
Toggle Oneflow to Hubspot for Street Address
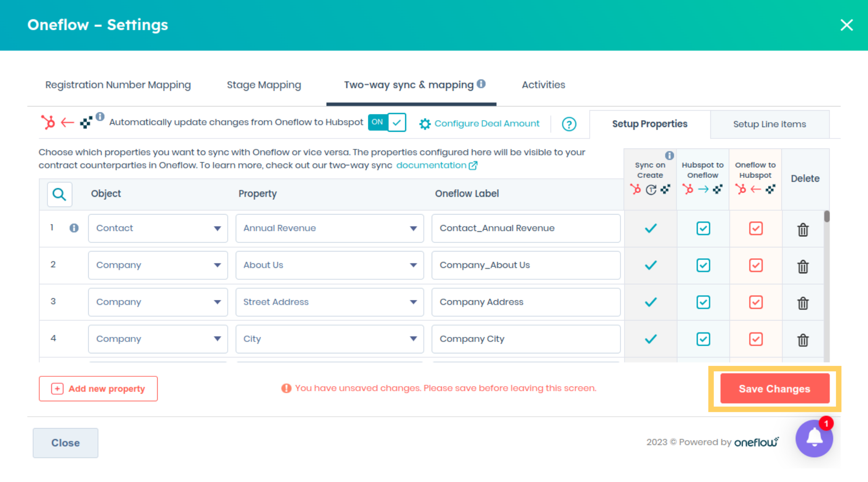[756, 302]
